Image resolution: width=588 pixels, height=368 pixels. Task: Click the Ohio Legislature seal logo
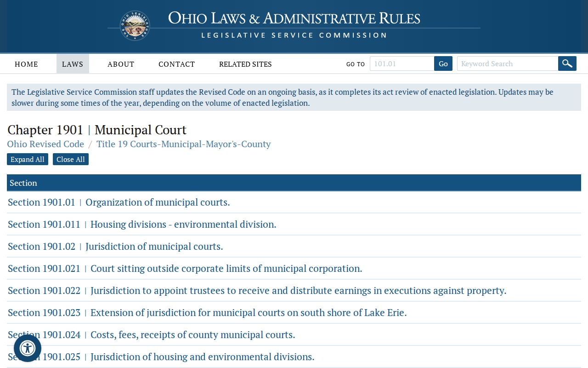[x=135, y=26]
